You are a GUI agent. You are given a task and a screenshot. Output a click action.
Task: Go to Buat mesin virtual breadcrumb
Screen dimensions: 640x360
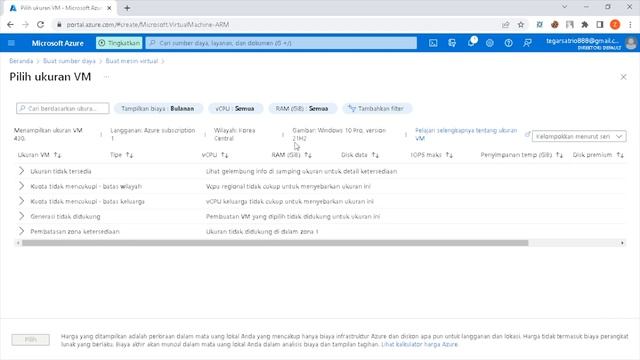(x=131, y=61)
